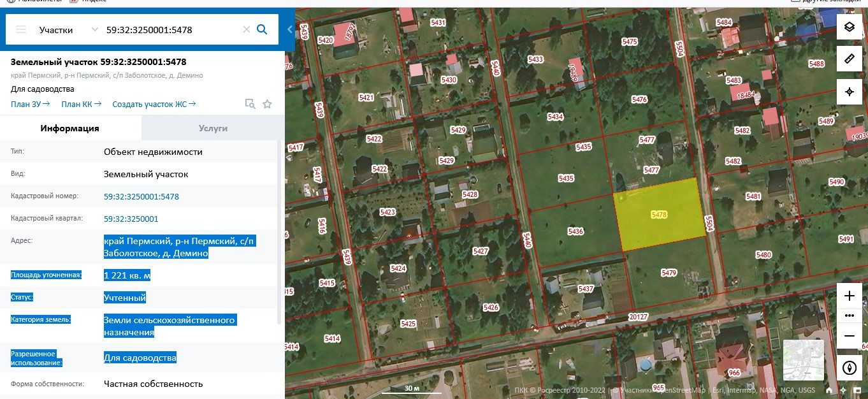Zoom out the map with minus button
868x399 pixels.
pyautogui.click(x=849, y=336)
